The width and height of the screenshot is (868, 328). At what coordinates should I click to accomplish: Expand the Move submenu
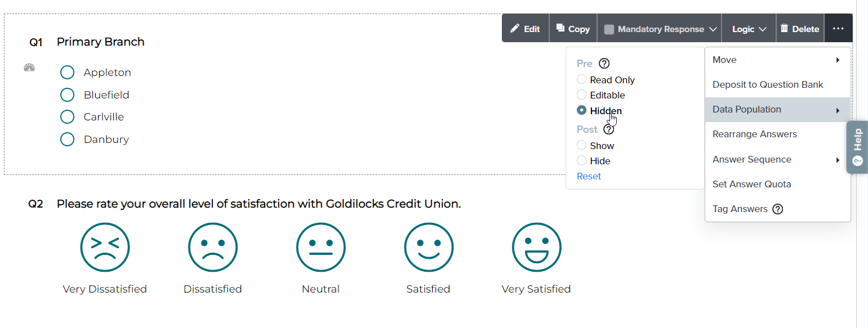(x=777, y=60)
